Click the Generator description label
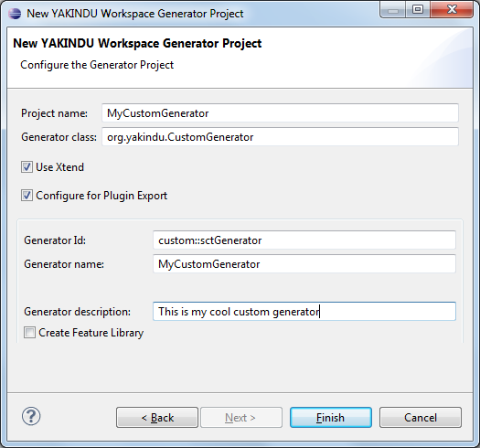The height and width of the screenshot is (448, 480). (x=77, y=312)
